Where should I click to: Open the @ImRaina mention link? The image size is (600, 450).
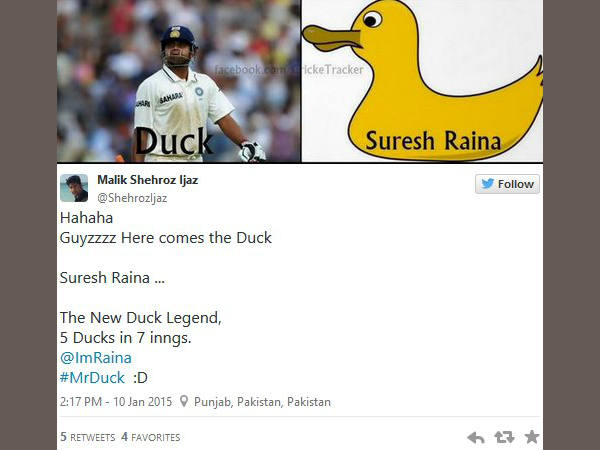pos(96,358)
